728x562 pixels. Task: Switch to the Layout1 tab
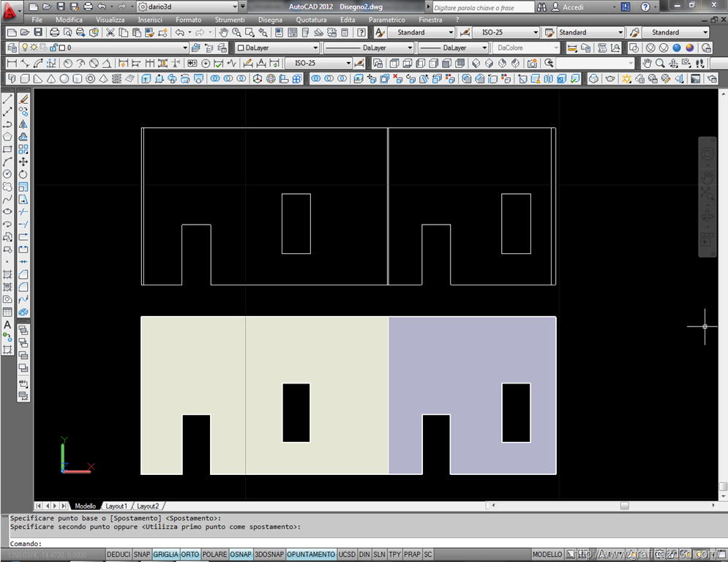(116, 506)
